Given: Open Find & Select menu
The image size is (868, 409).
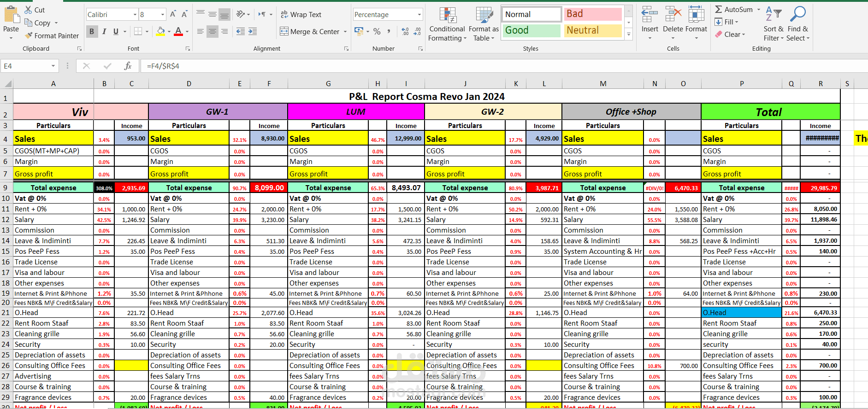Looking at the screenshot, I should click(x=798, y=24).
